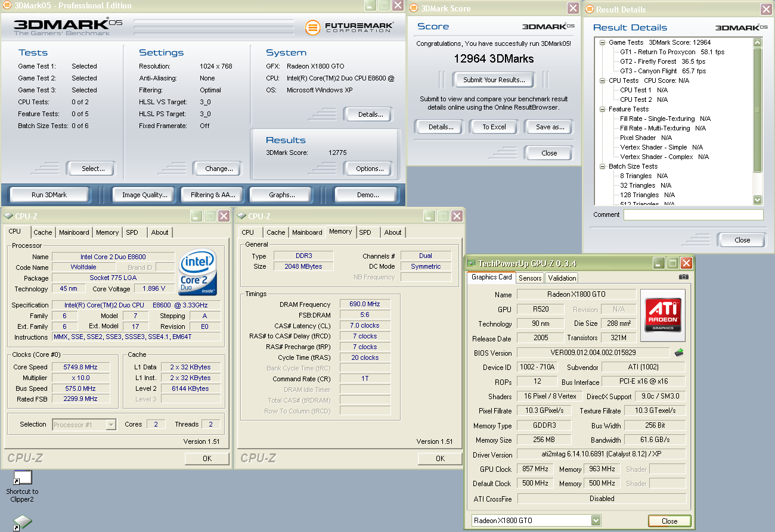
Task: Switch to the Cache tab in first CPU-Z
Action: click(43, 232)
